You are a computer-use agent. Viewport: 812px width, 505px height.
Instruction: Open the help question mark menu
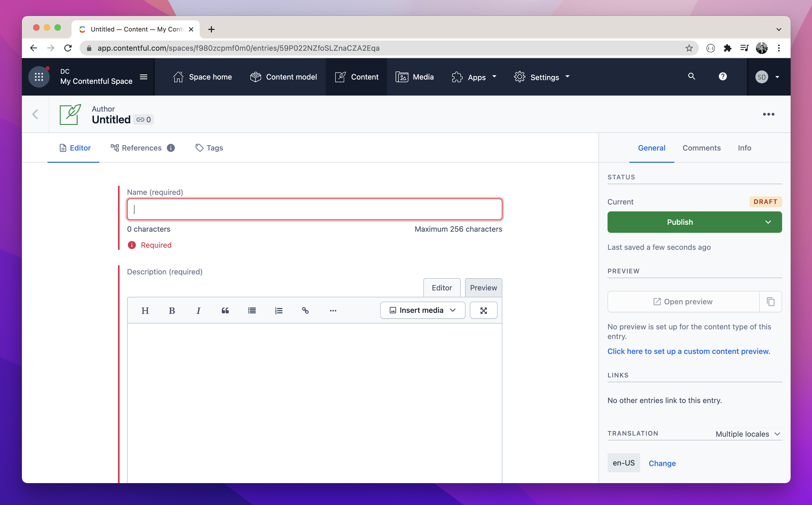[x=723, y=77]
